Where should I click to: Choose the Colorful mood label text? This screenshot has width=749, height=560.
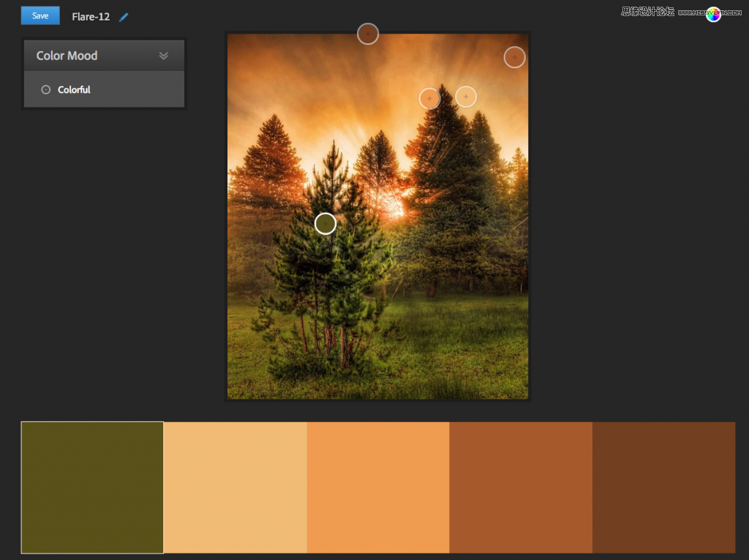pyautogui.click(x=74, y=90)
